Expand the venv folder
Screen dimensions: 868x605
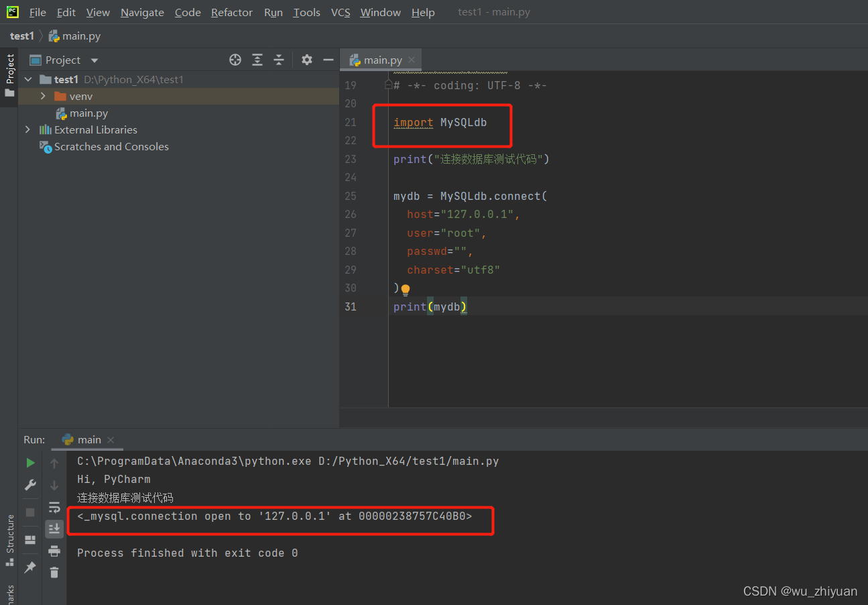(43, 96)
